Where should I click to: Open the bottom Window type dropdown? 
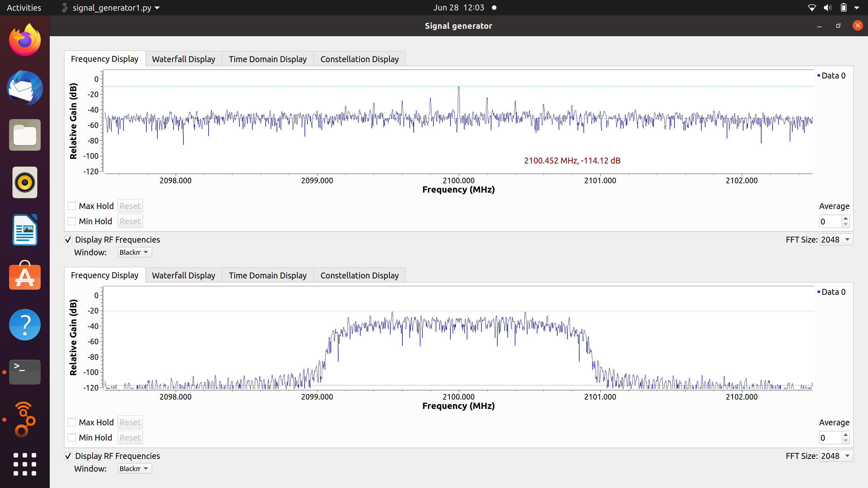134,469
